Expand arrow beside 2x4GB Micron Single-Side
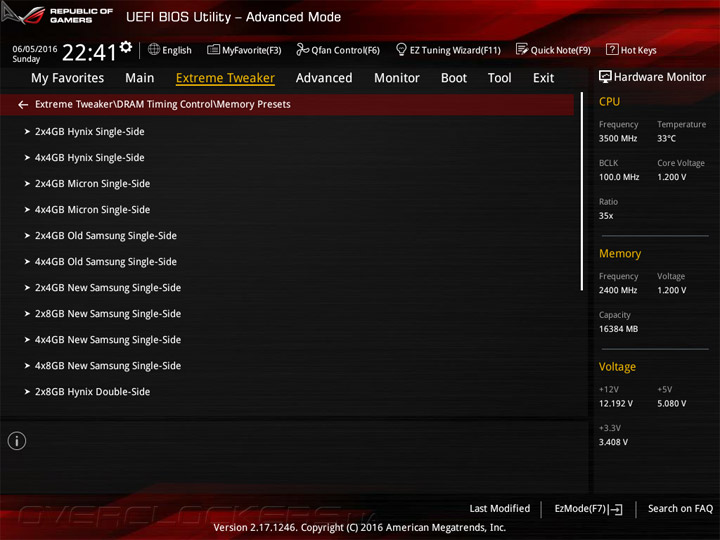The image size is (720, 540). (27, 184)
